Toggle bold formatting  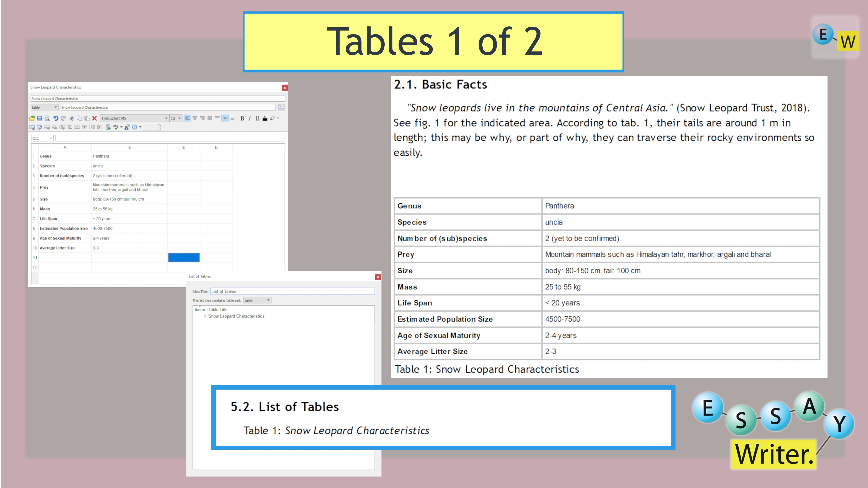tap(242, 118)
